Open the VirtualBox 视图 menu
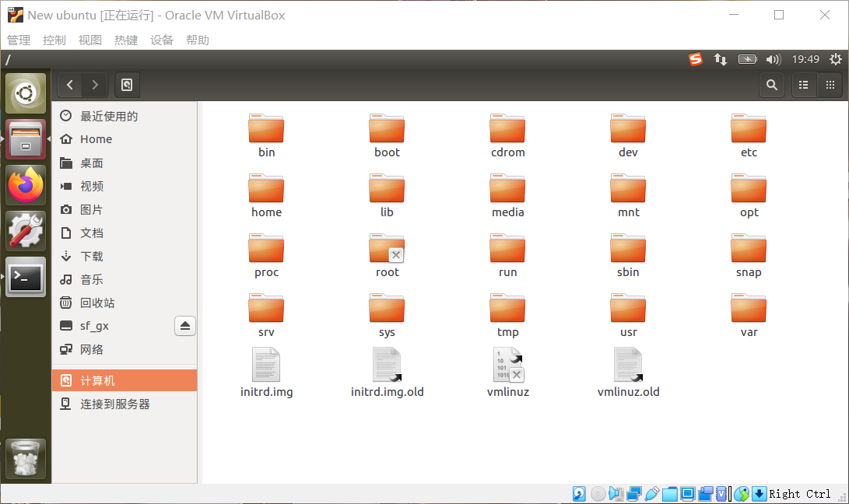849x504 pixels. [90, 40]
